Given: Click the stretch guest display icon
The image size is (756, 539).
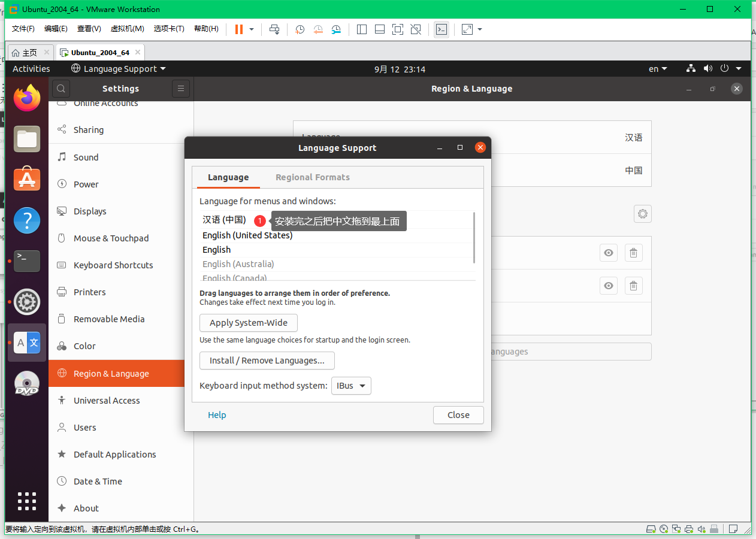Looking at the screenshot, I should 467,29.
